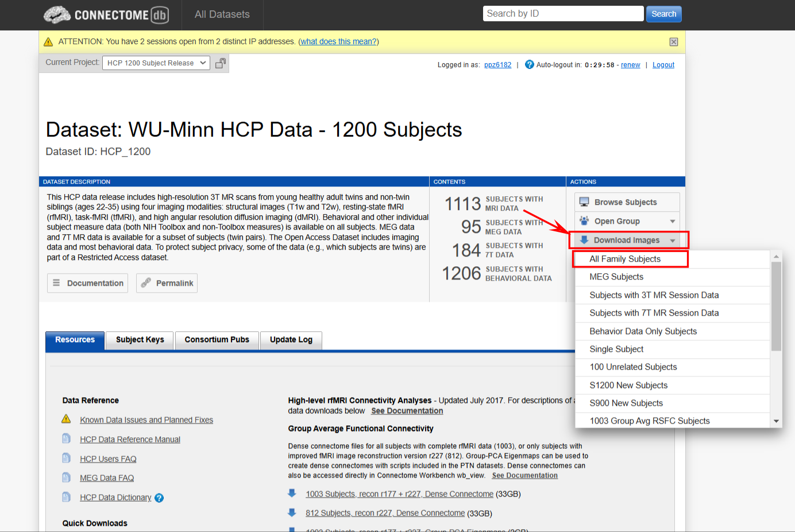Choose Subjects with 3T MR Session Data
This screenshot has height=532, width=795.
(x=672, y=295)
